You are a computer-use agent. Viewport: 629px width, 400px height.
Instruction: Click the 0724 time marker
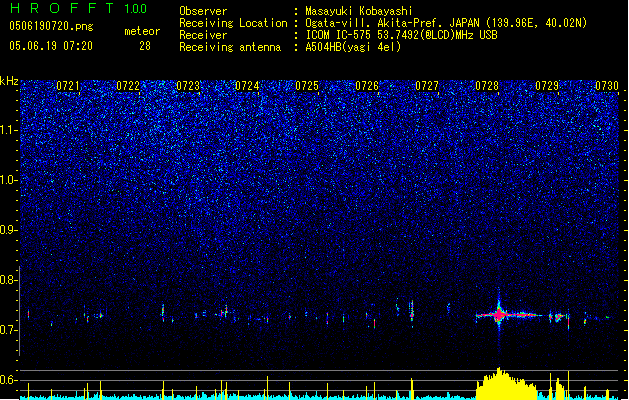(247, 86)
